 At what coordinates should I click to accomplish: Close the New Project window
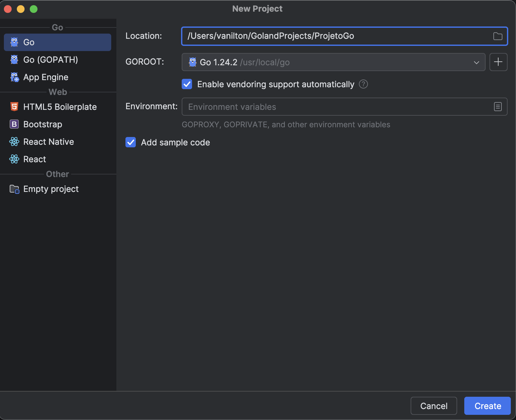8,9
